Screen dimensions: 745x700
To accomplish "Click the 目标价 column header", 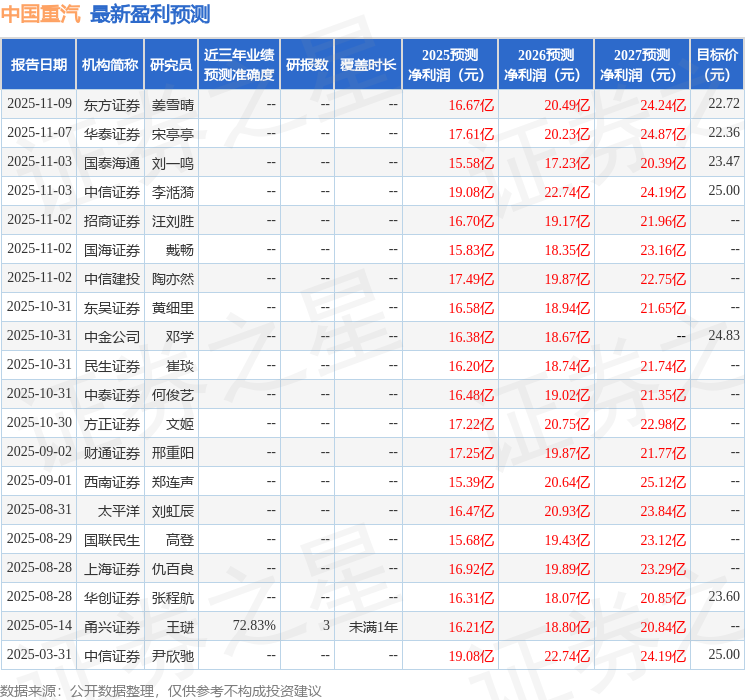I will click(717, 65).
